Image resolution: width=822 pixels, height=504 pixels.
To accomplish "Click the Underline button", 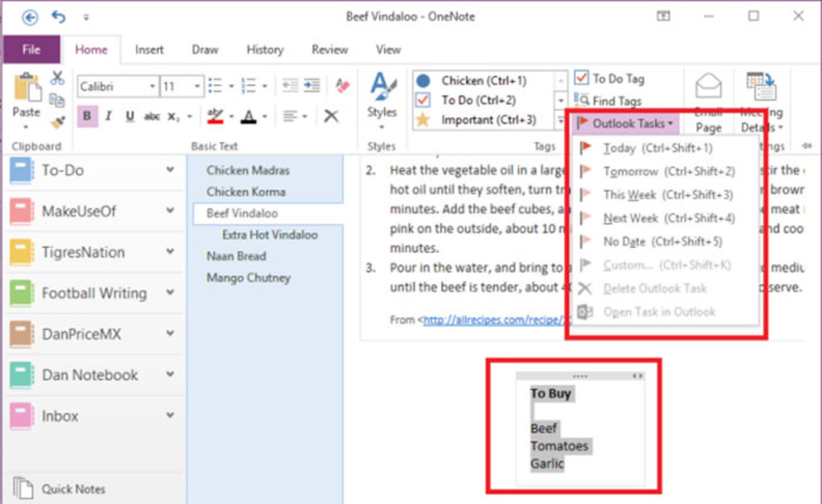I will (130, 116).
